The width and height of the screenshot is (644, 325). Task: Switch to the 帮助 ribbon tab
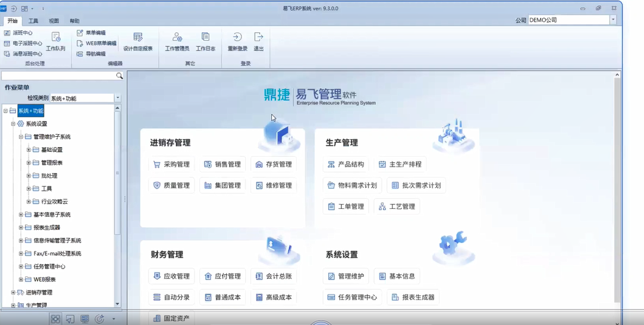[x=74, y=21]
